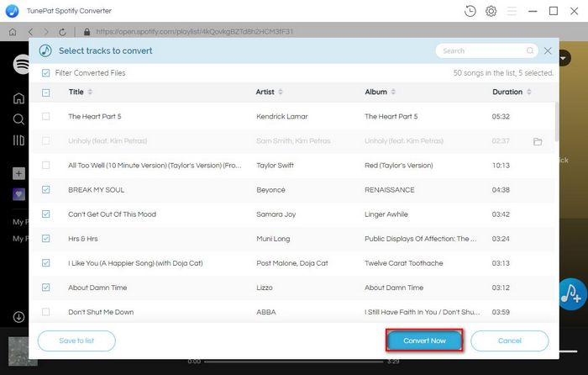
Task: Uncheck BREAK MY SOUL track
Action: tap(45, 189)
